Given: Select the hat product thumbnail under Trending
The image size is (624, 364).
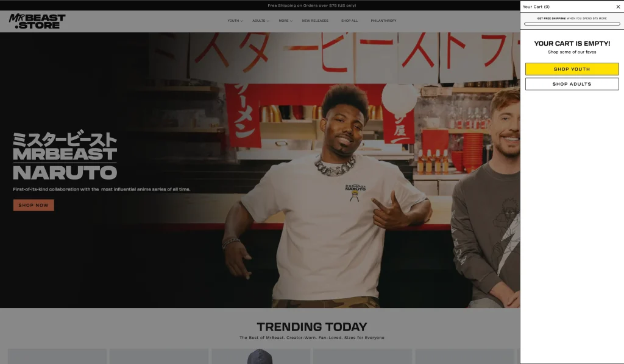Looking at the screenshot, I should pyautogui.click(x=260, y=357).
